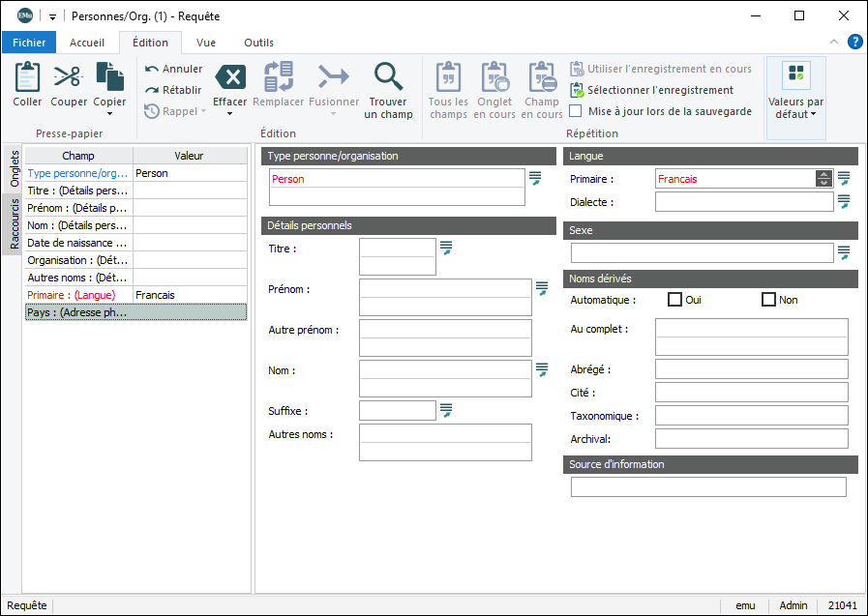The height and width of the screenshot is (616, 868).
Task: Click the Couper scissors icon
Action: (x=68, y=77)
